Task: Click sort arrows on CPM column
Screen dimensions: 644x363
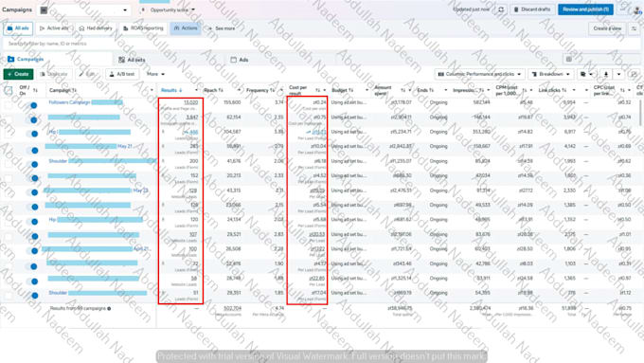Action: (525, 90)
